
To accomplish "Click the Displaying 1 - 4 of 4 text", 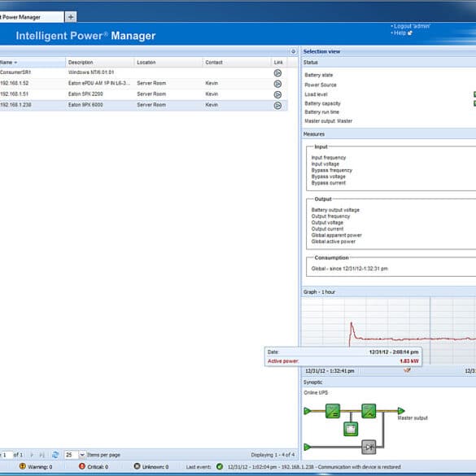I will [x=273, y=455].
